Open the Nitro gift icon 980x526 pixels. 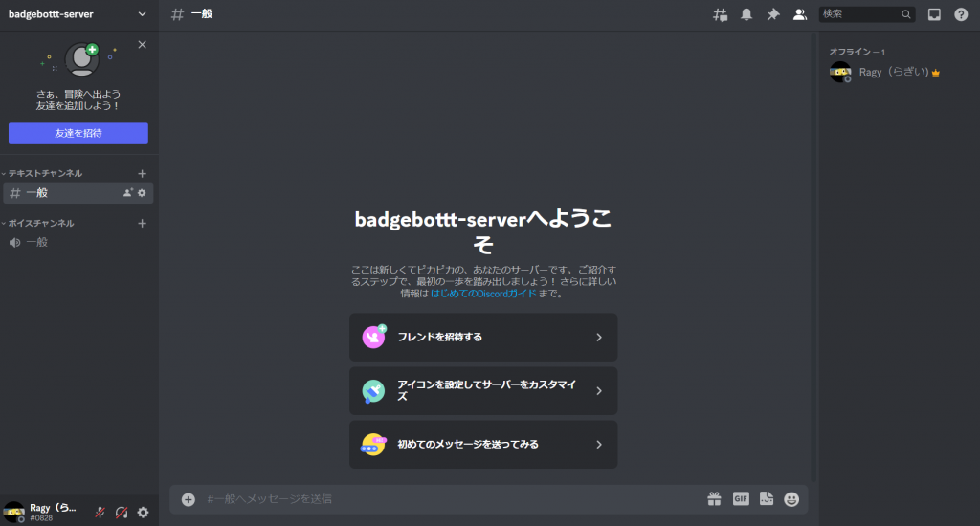click(714, 498)
